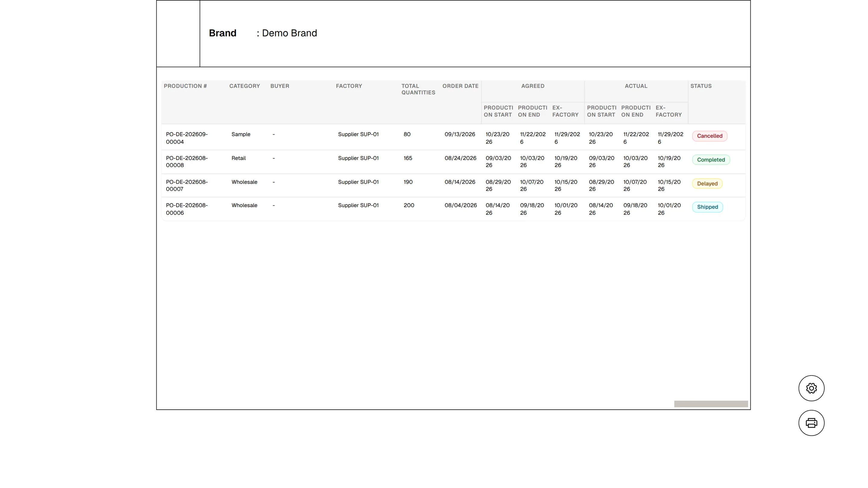
Task: Click the quantity value 165
Action: (x=408, y=158)
